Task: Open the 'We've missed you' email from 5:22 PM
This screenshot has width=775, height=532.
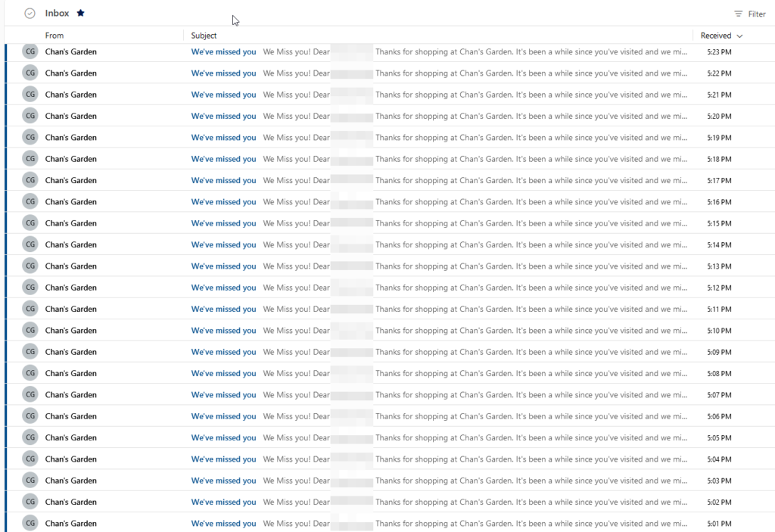Action: [223, 73]
